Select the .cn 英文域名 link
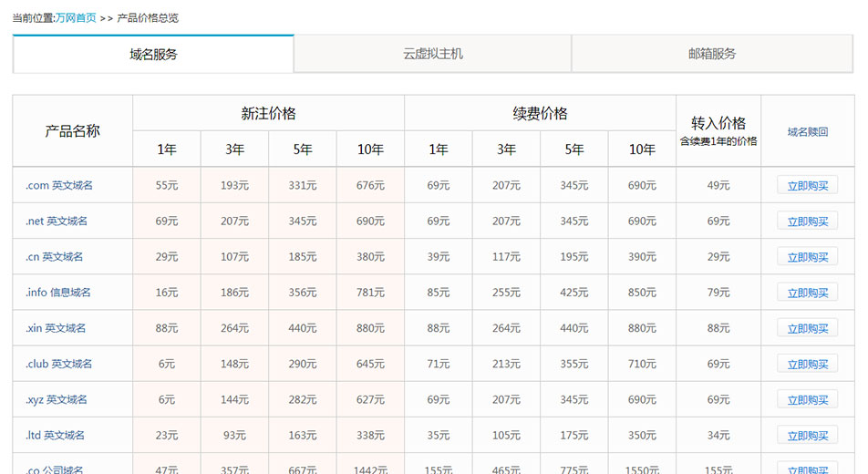This screenshot has height=474, width=868. (54, 257)
